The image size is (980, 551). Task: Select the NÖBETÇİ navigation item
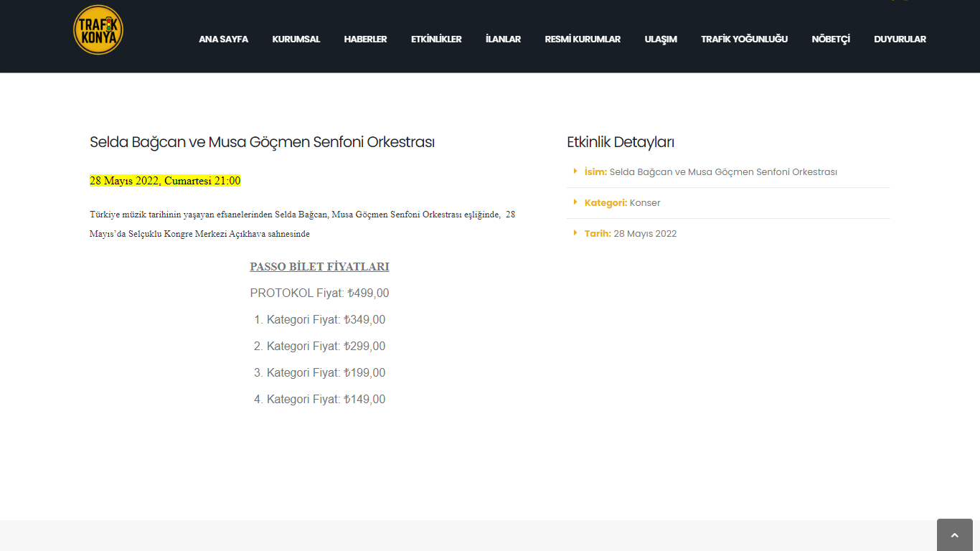831,39
